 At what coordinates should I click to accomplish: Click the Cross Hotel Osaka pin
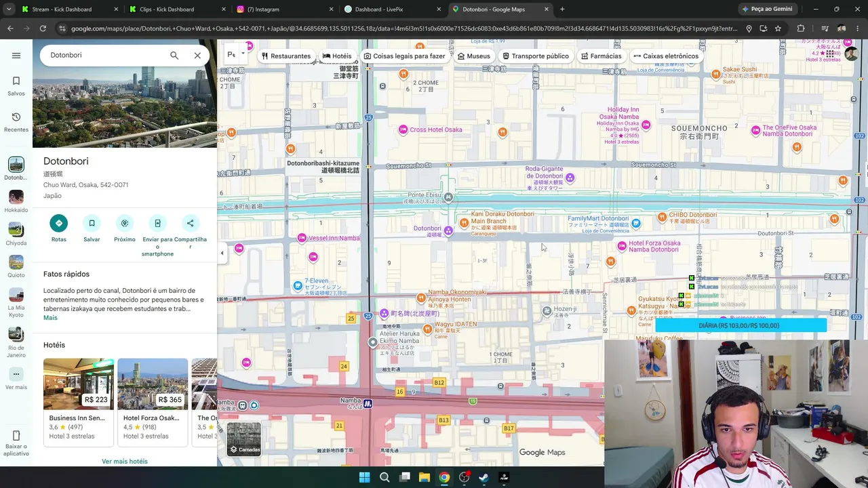(x=403, y=129)
